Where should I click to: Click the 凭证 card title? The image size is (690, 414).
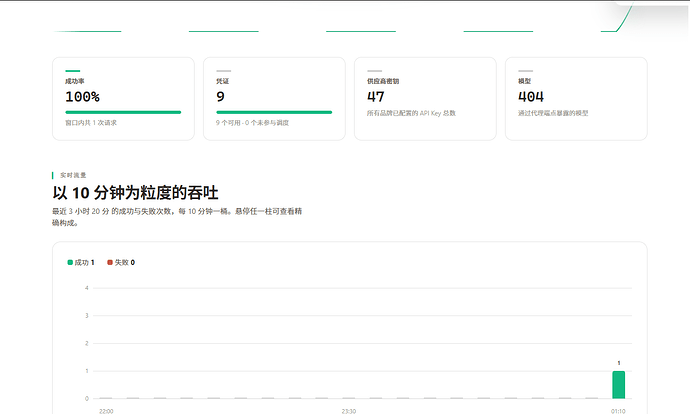pos(223,81)
